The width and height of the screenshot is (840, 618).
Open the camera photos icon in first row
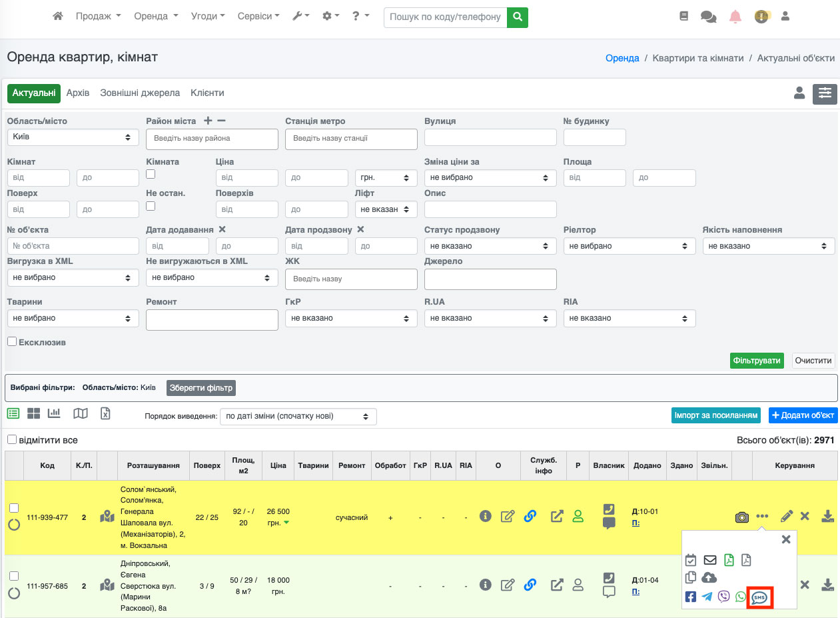coord(741,517)
